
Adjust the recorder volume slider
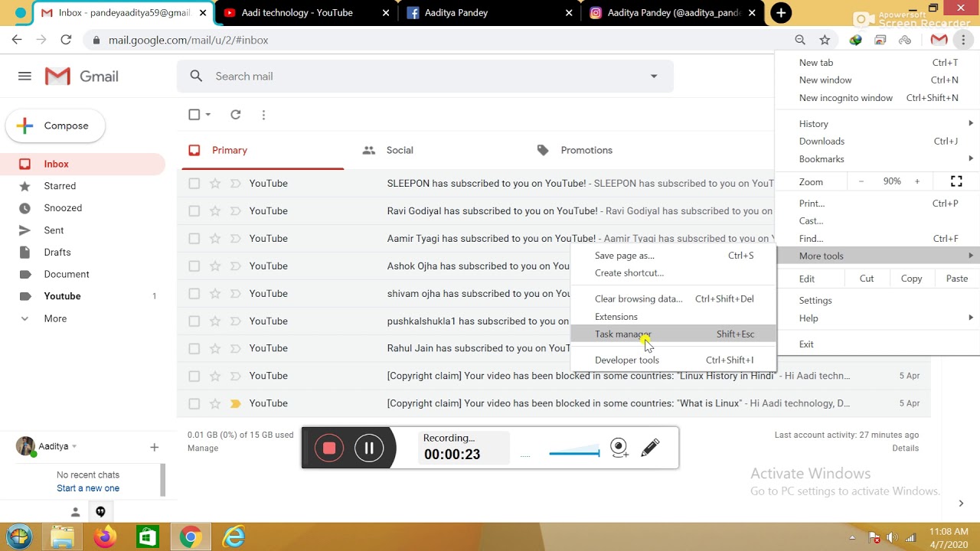click(x=574, y=452)
